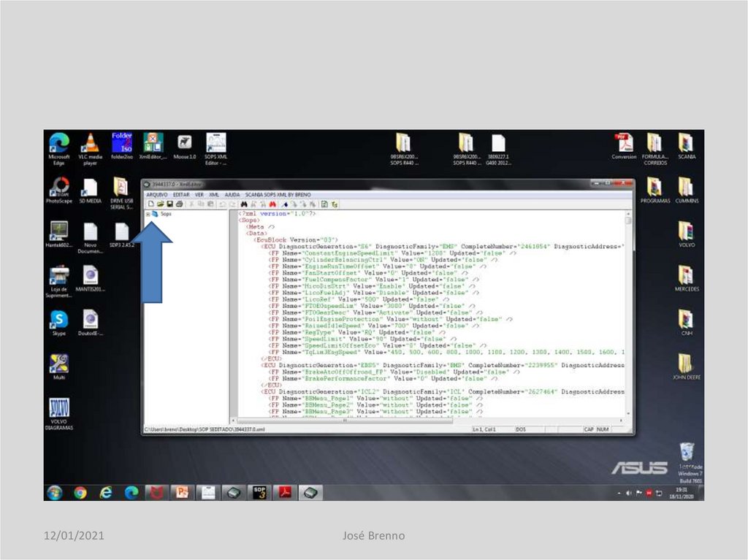
Task: Click the black binoculars Find icon
Action: pyautogui.click(x=244, y=204)
